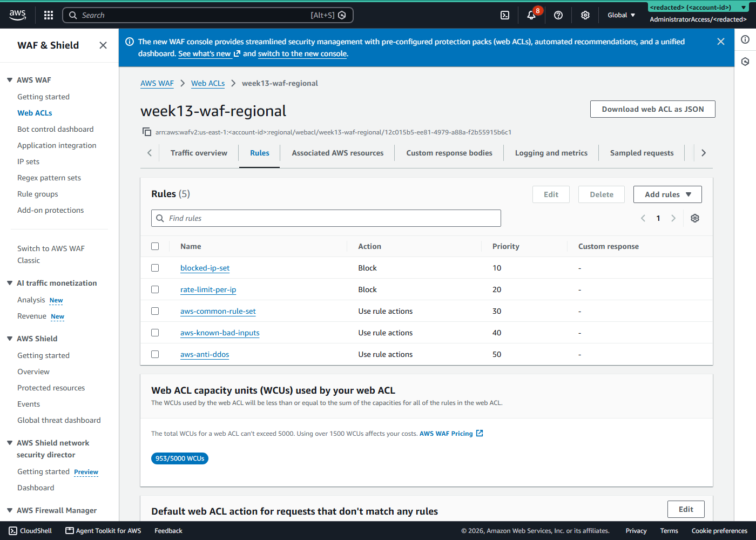
Task: Switch to Logging and metrics tab
Action: 551,153
